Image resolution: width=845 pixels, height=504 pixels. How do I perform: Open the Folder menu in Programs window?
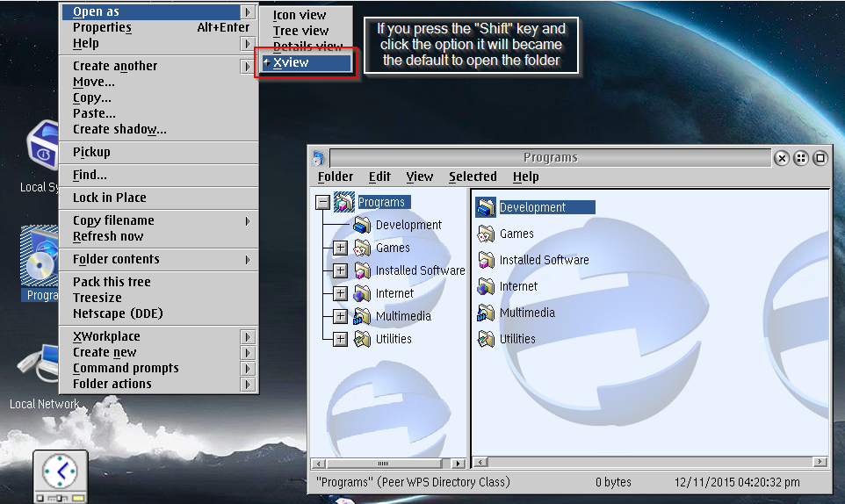pos(335,176)
